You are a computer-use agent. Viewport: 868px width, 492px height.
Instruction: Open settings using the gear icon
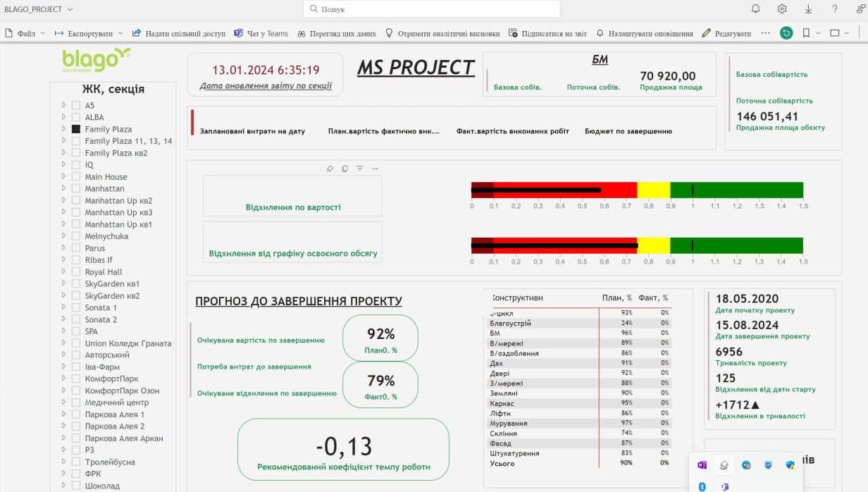pos(782,9)
